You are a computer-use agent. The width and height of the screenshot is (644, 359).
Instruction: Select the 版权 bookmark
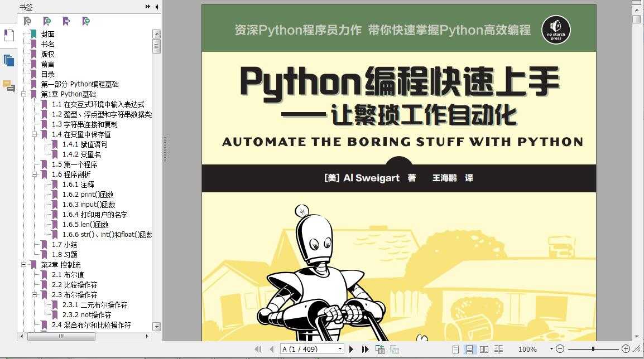pos(47,54)
